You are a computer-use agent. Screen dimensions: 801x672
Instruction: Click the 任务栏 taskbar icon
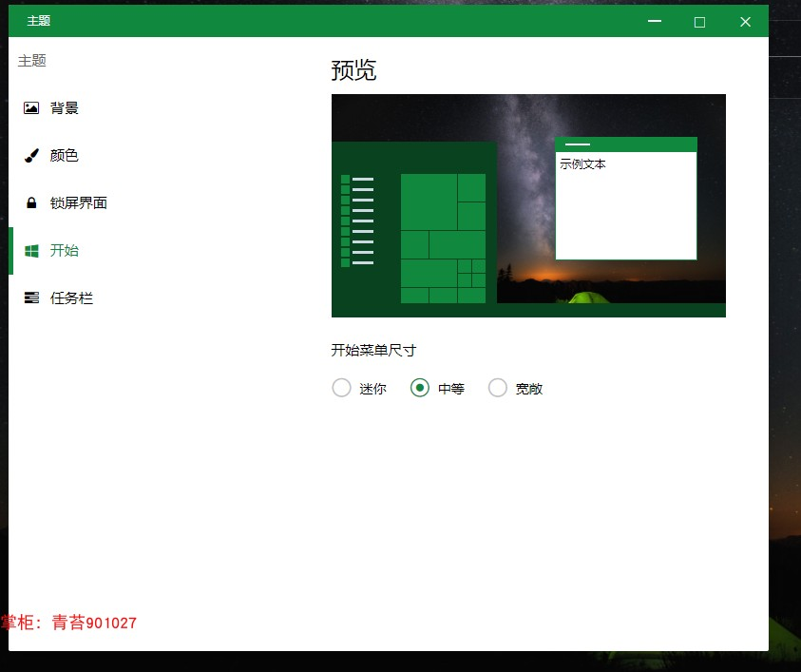point(31,298)
